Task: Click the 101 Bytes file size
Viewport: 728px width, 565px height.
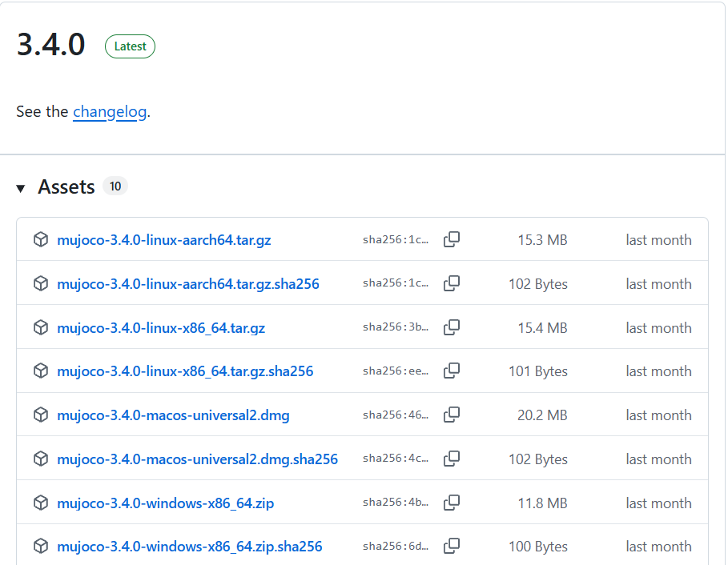Action: click(x=538, y=371)
